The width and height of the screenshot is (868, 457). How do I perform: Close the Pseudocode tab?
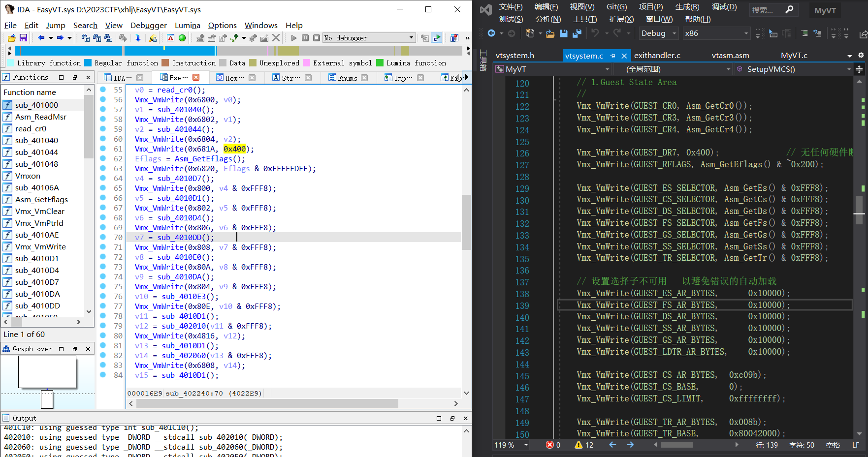point(196,77)
